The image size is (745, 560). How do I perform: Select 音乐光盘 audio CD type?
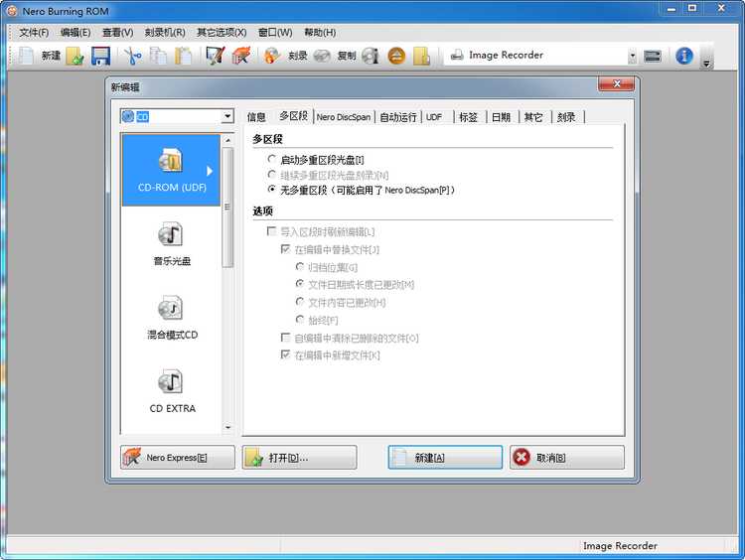(x=172, y=243)
